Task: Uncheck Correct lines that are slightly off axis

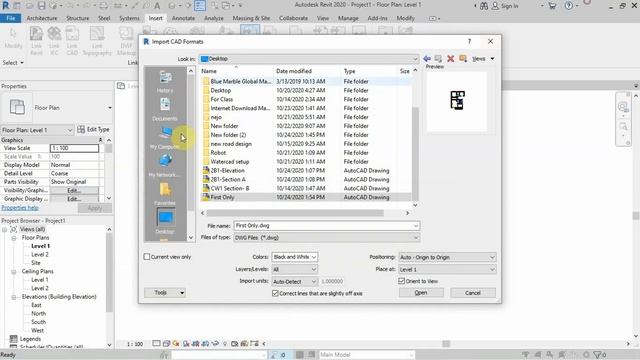Action: [x=275, y=293]
